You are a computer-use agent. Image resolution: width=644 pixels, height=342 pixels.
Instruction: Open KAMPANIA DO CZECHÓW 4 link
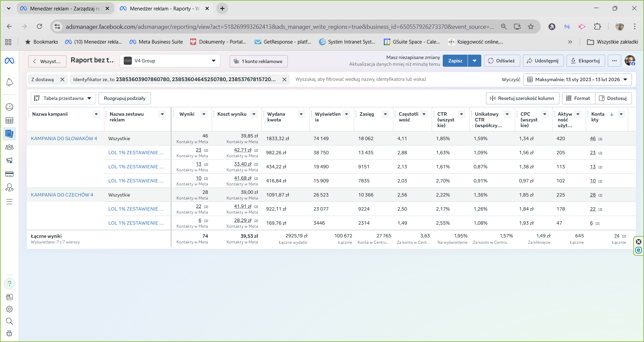tap(62, 195)
